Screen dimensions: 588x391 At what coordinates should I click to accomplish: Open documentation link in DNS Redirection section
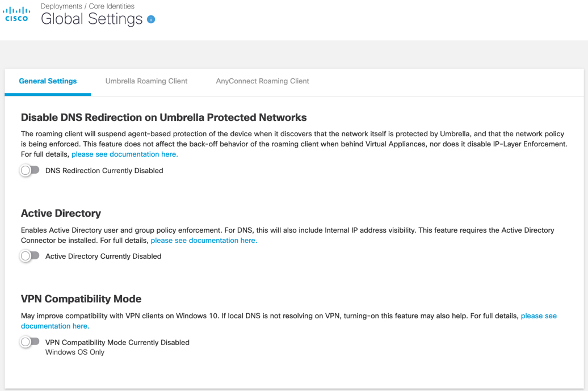coord(124,154)
